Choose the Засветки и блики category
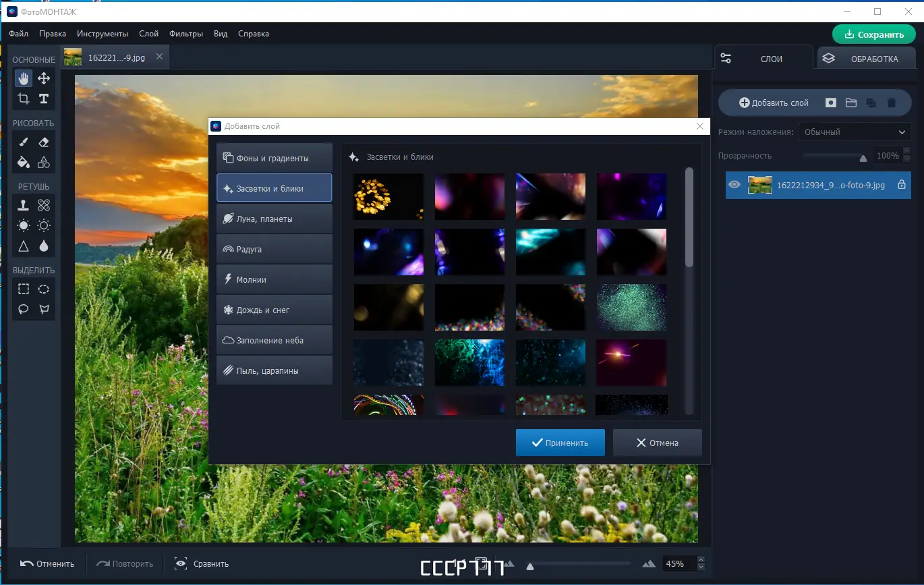The width and height of the screenshot is (924, 585). (275, 188)
